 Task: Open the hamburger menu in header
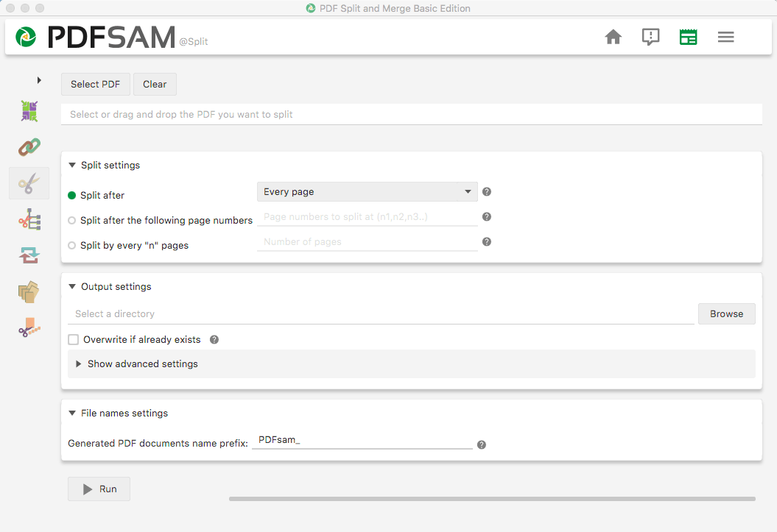(x=725, y=37)
